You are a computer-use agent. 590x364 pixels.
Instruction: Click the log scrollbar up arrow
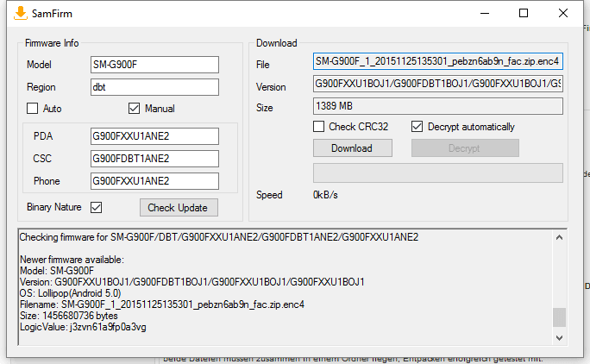click(559, 237)
